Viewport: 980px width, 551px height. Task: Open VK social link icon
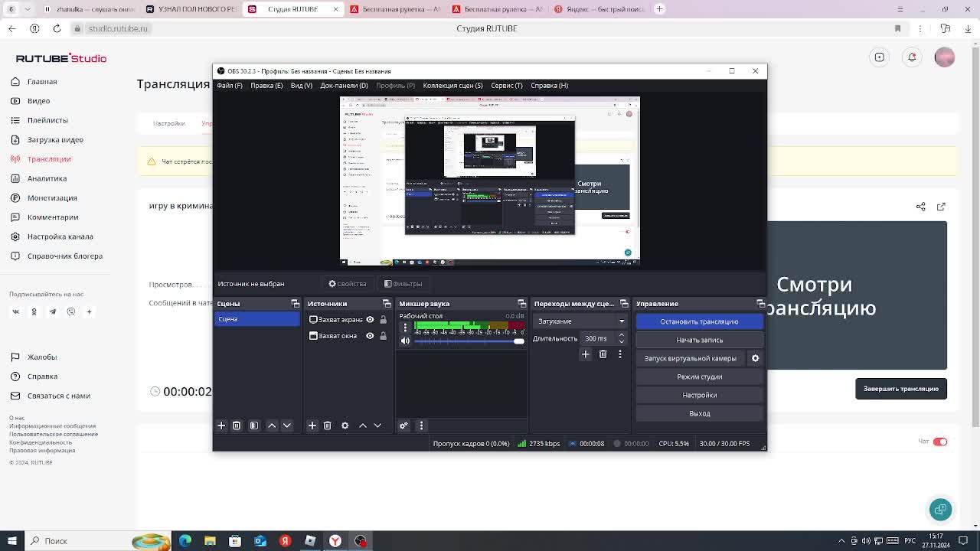[15, 311]
